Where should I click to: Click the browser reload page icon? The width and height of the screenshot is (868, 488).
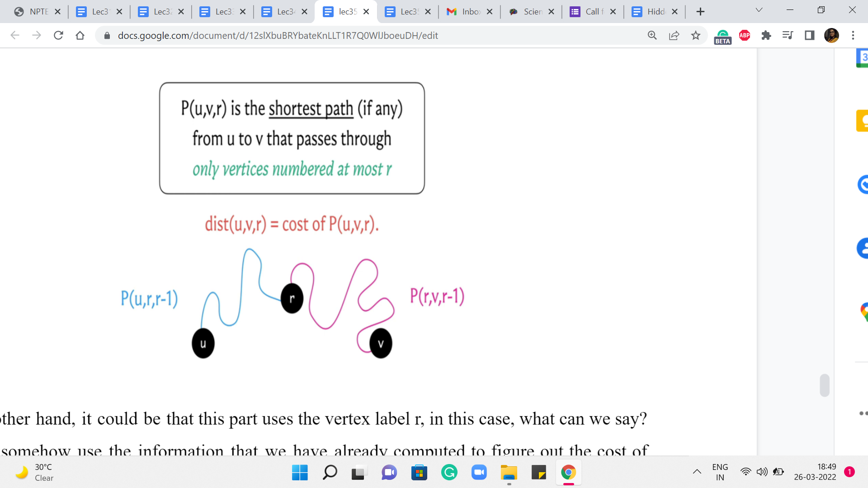tap(58, 35)
